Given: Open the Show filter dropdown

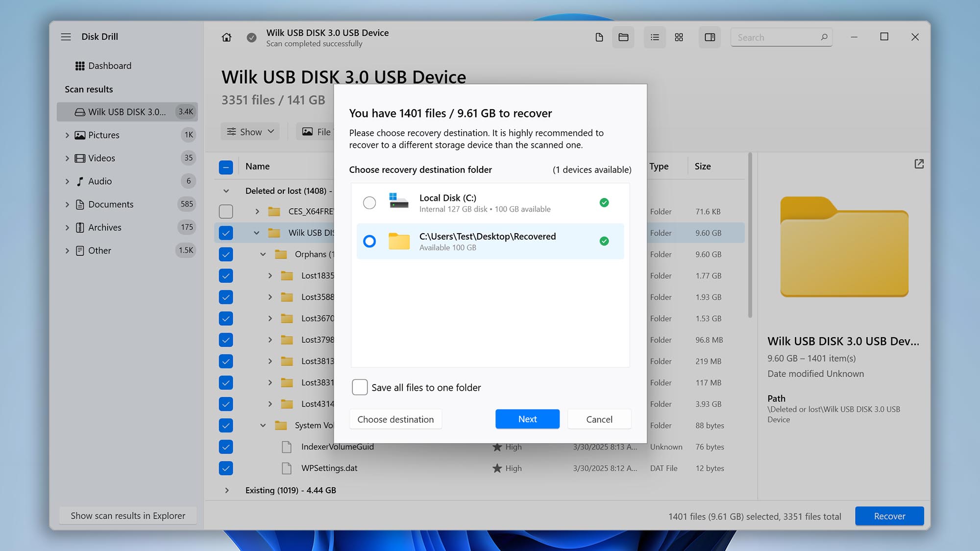Looking at the screenshot, I should (x=250, y=131).
